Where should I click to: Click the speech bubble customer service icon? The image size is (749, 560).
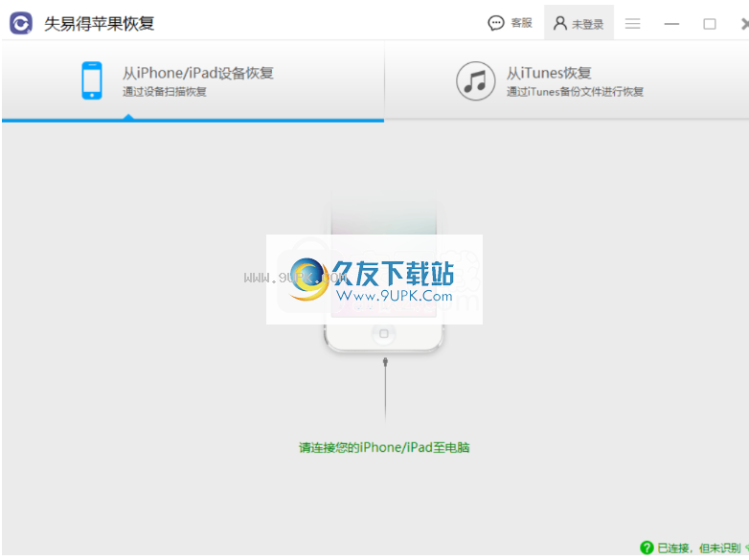496,23
